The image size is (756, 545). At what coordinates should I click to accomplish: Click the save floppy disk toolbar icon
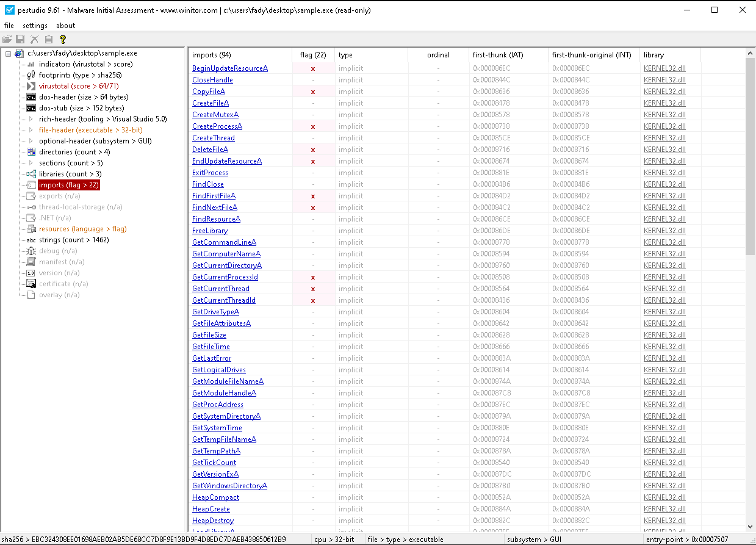coord(20,39)
